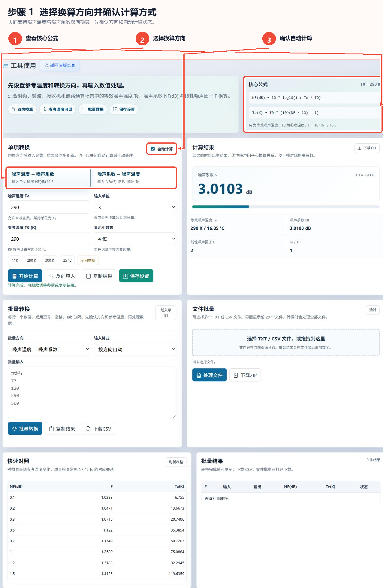This screenshot has width=383, height=588.
Task: Click the zip icon on 下载ZIP
Action: pos(236,375)
